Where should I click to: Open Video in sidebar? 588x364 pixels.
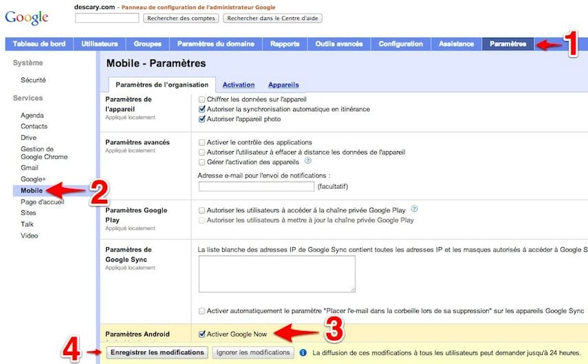pos(30,235)
